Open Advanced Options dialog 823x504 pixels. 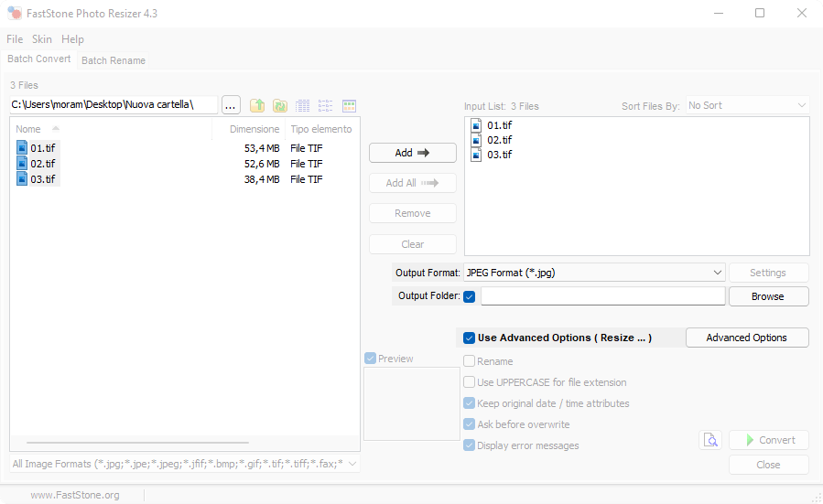747,338
